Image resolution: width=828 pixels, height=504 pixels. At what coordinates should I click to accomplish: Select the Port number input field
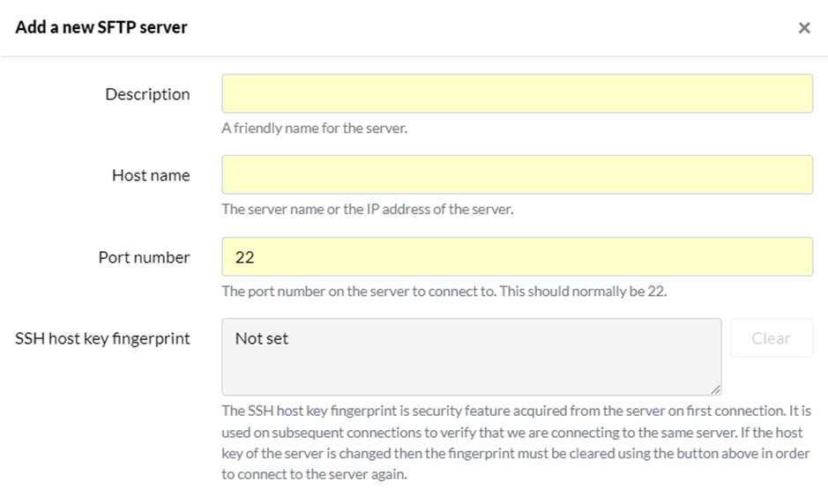[x=517, y=256]
